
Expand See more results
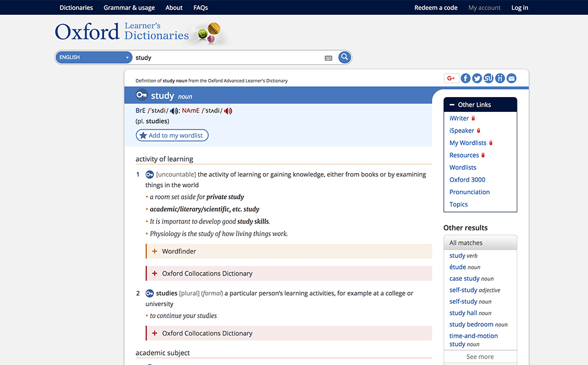[480, 357]
